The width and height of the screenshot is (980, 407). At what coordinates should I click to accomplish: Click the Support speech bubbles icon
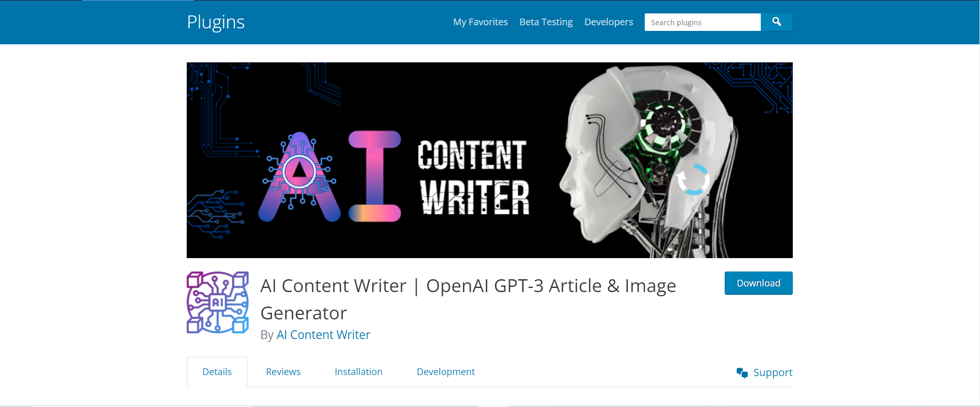(742, 373)
